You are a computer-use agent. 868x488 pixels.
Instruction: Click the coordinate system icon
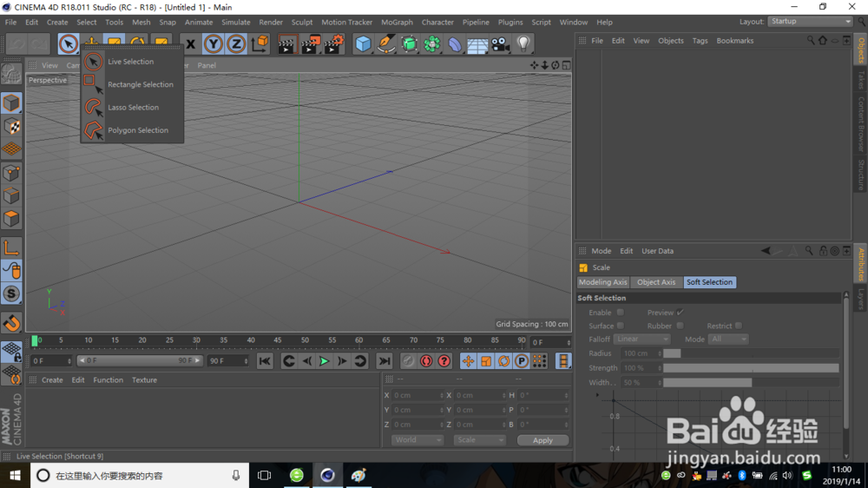click(260, 43)
